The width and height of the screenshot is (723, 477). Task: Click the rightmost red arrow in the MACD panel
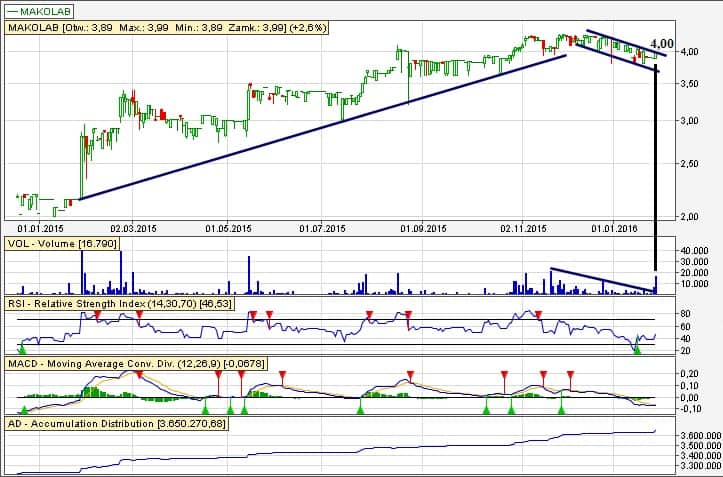tap(570, 375)
